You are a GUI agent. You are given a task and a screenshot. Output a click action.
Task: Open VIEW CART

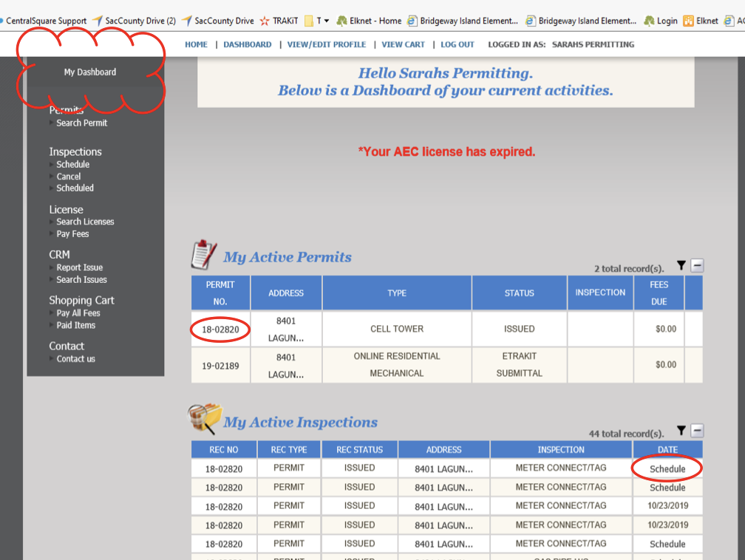[x=403, y=44]
